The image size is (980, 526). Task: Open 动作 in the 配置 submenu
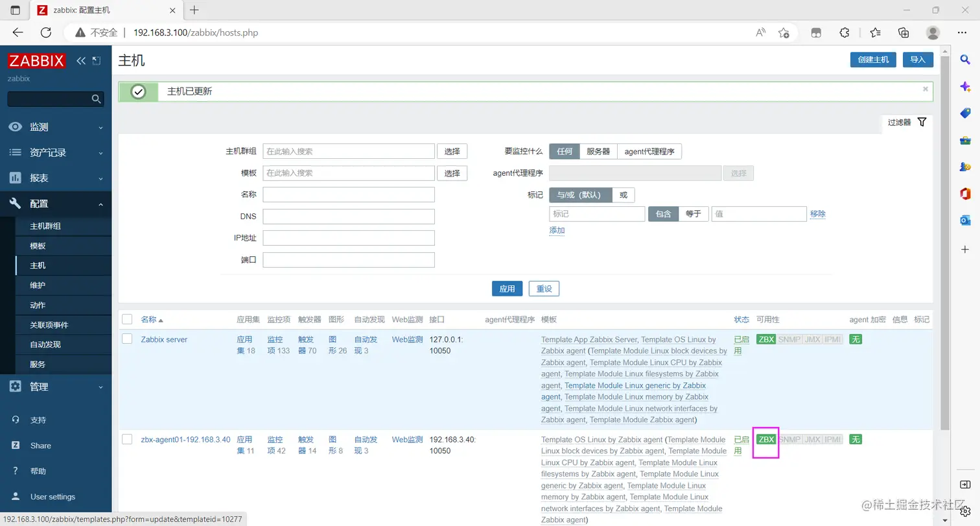coord(64,305)
